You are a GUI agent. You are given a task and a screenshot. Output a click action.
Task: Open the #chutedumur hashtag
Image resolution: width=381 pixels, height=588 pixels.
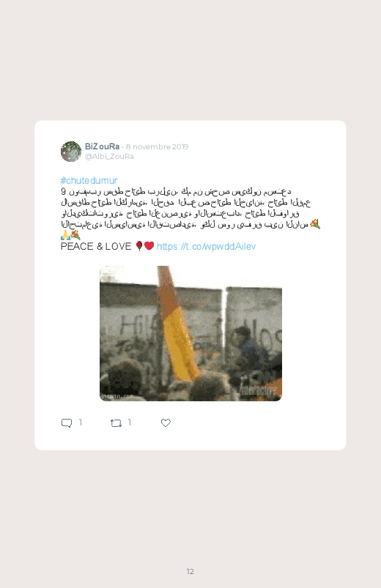coord(89,180)
